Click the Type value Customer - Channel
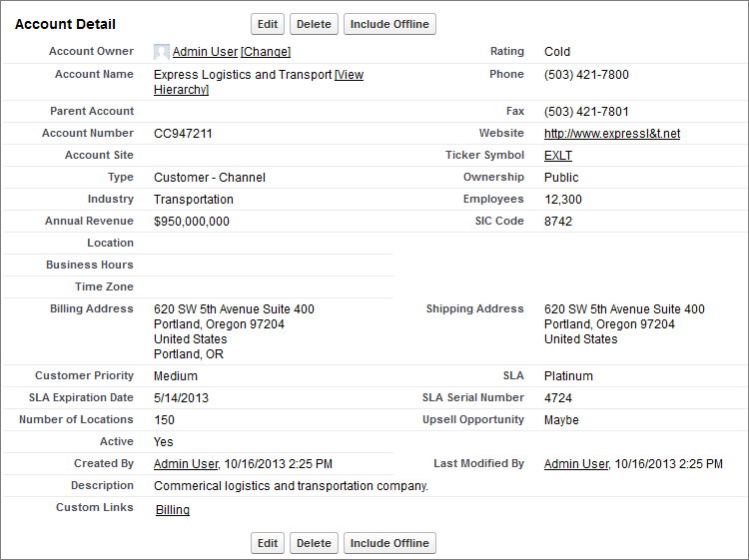This screenshot has width=749, height=560. pyautogui.click(x=210, y=178)
